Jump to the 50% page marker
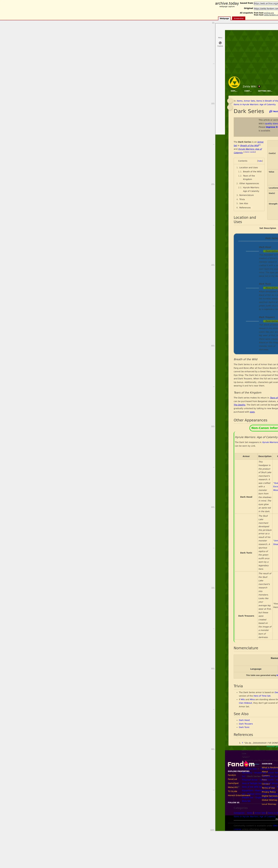278x868 pixels. [213, 426]
